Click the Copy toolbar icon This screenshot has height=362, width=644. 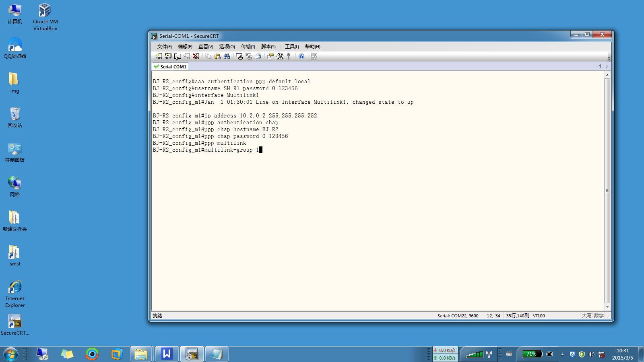(x=208, y=56)
